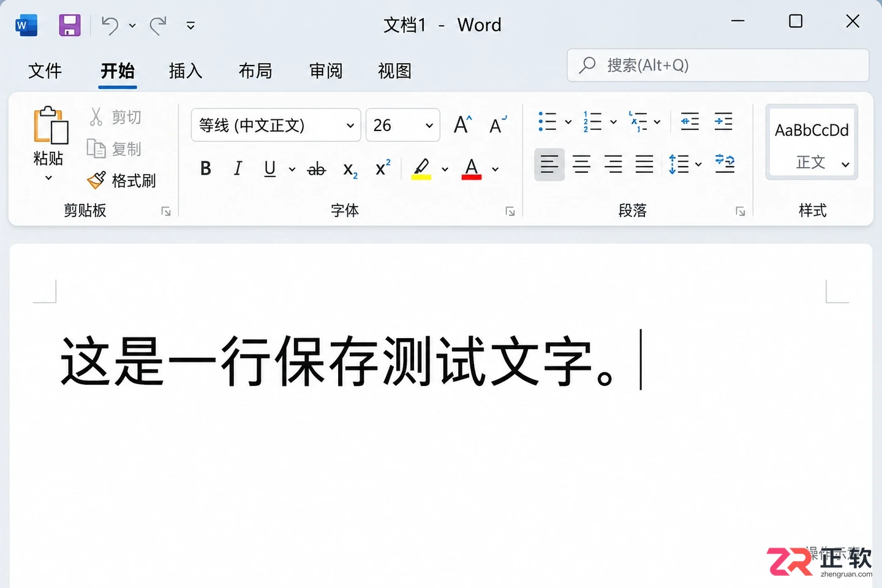
Task: Switch to the 布局 (Layout) tab
Action: tap(255, 71)
